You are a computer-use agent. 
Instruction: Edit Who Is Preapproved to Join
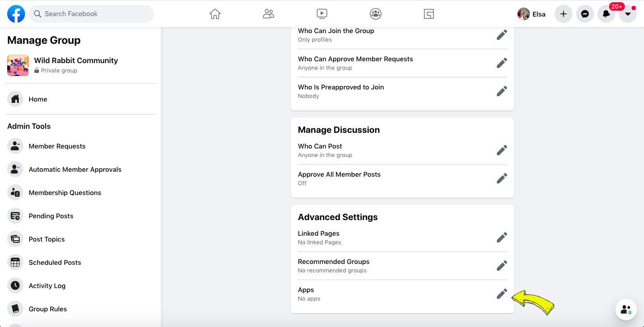[x=502, y=91]
